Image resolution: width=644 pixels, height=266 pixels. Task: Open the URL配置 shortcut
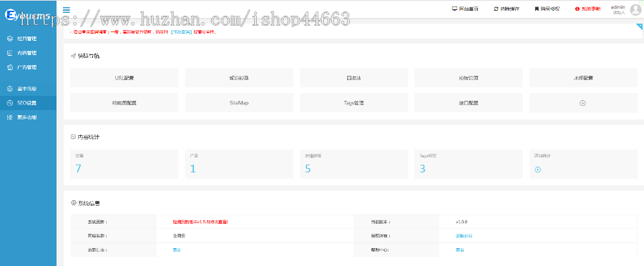[x=124, y=77]
